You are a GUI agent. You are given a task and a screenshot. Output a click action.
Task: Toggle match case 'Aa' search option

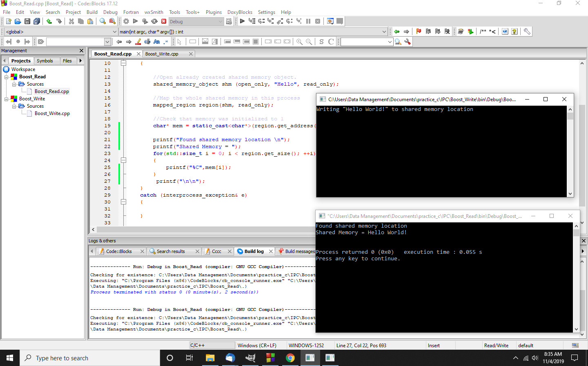tap(156, 42)
